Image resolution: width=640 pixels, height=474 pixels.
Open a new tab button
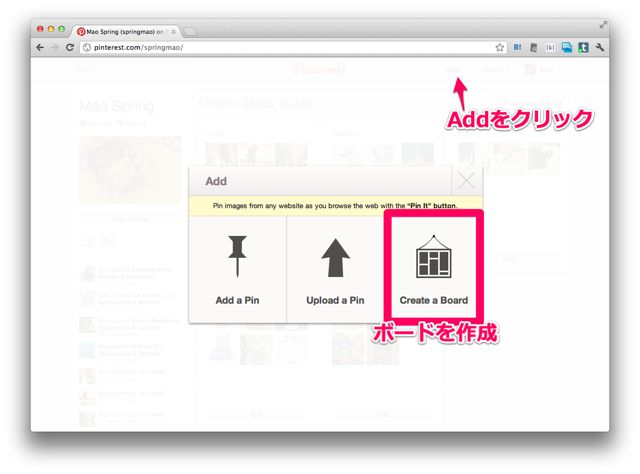(190, 31)
